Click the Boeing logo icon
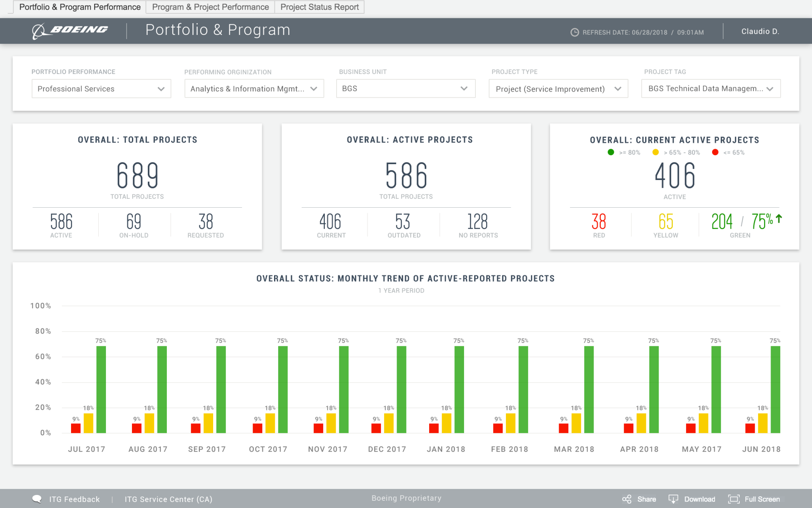 39,31
